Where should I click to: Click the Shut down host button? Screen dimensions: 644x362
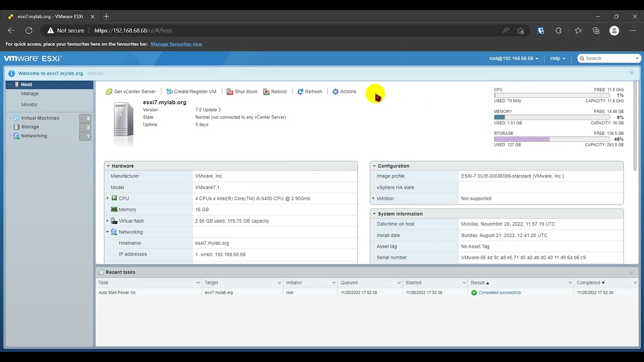(x=242, y=92)
